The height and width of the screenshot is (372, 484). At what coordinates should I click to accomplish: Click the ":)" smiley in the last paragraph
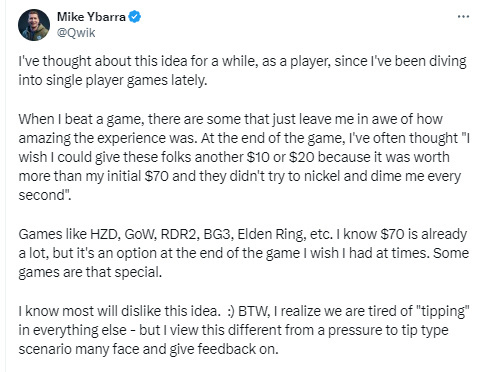[x=231, y=311]
